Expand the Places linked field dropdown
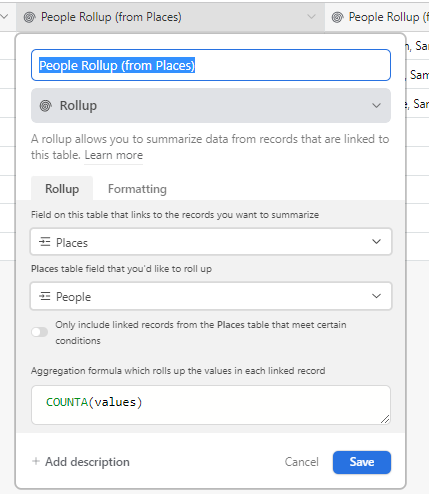Viewport: 429px width, 494px height. pos(211,242)
